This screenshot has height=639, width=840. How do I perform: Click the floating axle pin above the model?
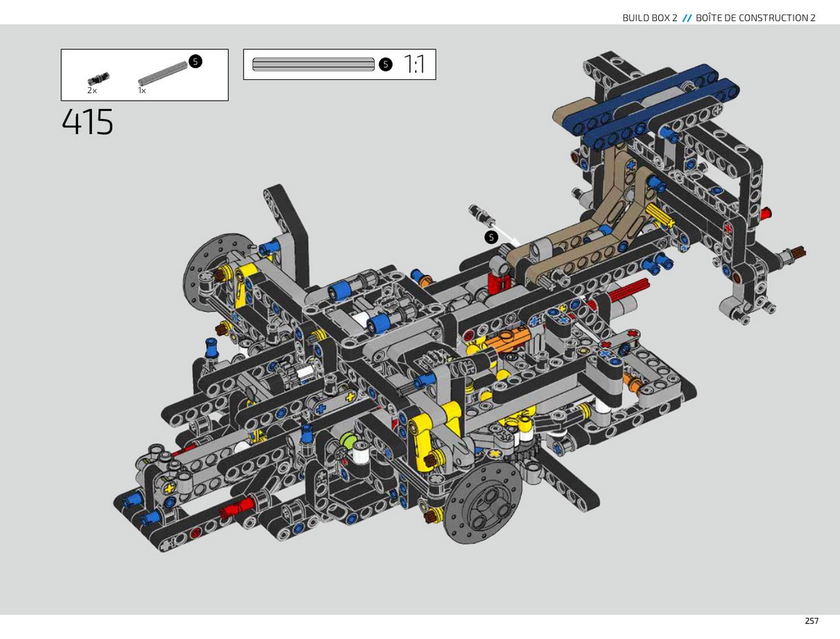[481, 215]
